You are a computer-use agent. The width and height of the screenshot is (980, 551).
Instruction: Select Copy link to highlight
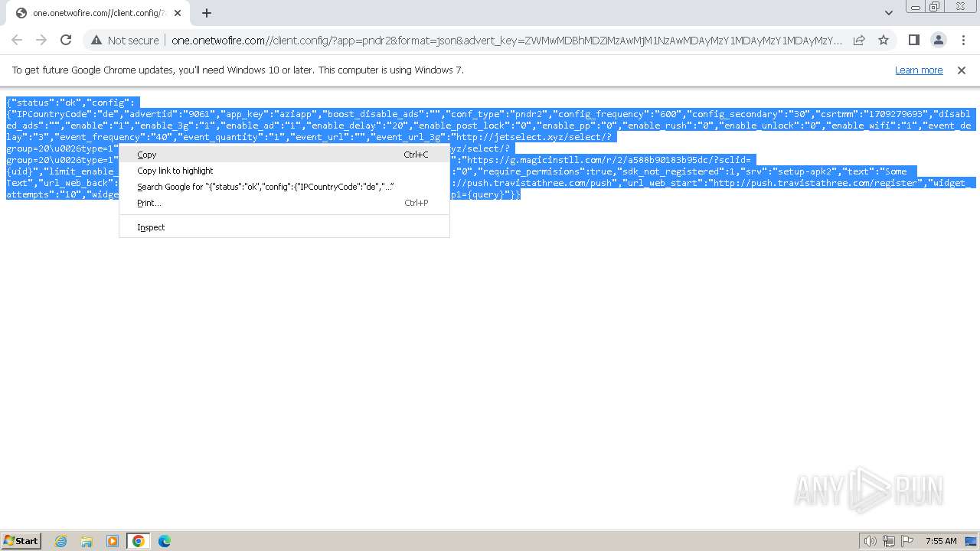pyautogui.click(x=284, y=171)
